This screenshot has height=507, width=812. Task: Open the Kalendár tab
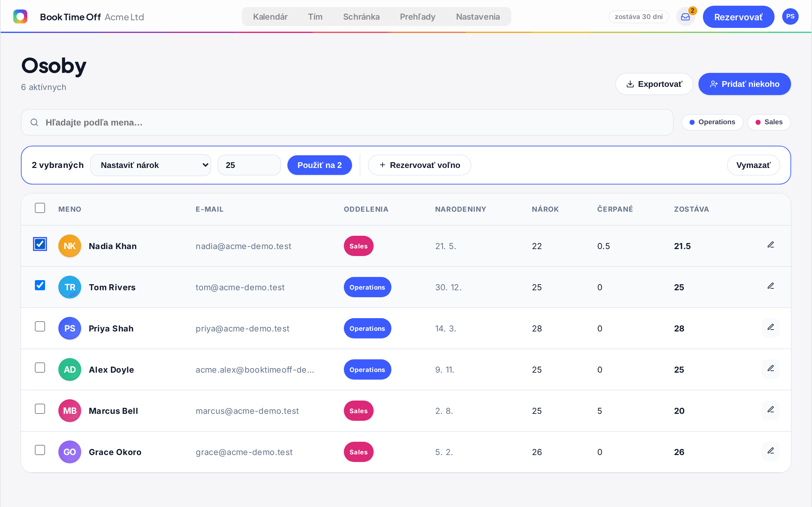(x=270, y=17)
